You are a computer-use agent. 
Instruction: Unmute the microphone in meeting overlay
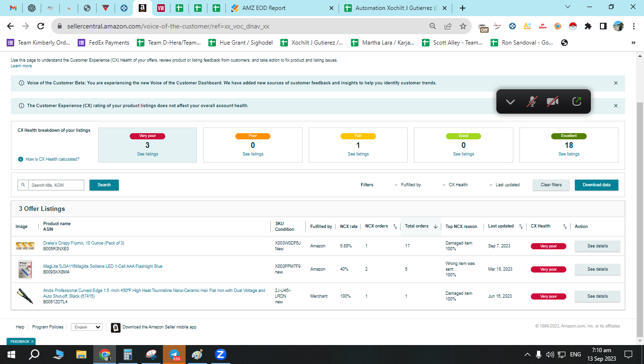pyautogui.click(x=532, y=101)
